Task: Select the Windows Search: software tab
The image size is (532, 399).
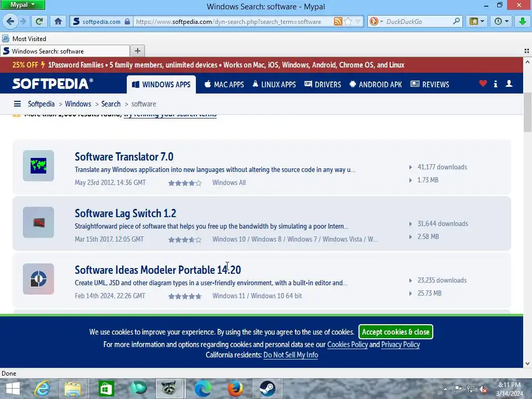Action: pyautogui.click(x=65, y=51)
